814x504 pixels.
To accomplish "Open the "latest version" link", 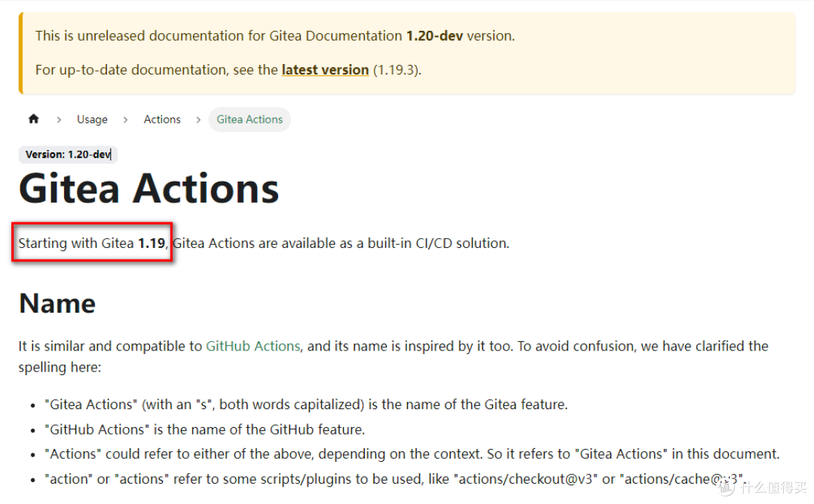I will coord(325,69).
